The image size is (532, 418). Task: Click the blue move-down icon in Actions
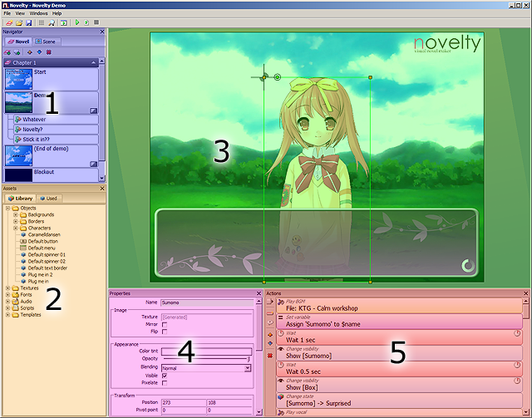[x=270, y=343]
